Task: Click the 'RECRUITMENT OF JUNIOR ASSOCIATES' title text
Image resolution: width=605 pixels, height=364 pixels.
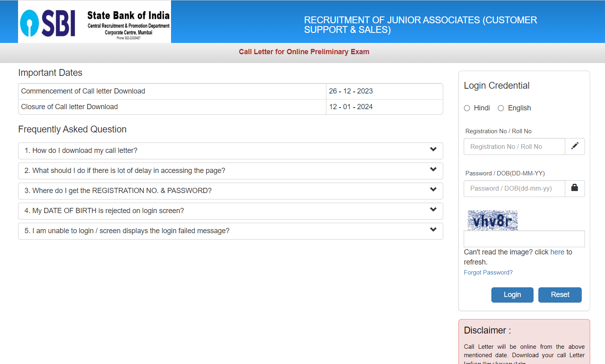Action: point(420,25)
